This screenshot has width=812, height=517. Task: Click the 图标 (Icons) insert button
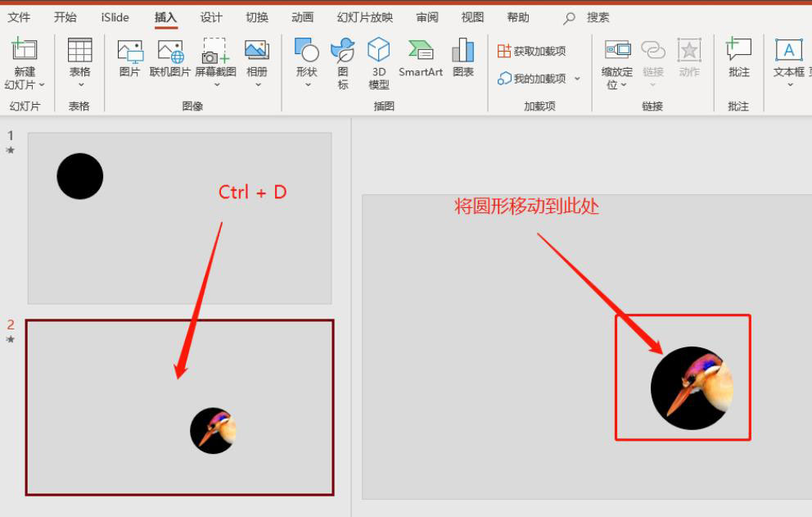pyautogui.click(x=343, y=52)
